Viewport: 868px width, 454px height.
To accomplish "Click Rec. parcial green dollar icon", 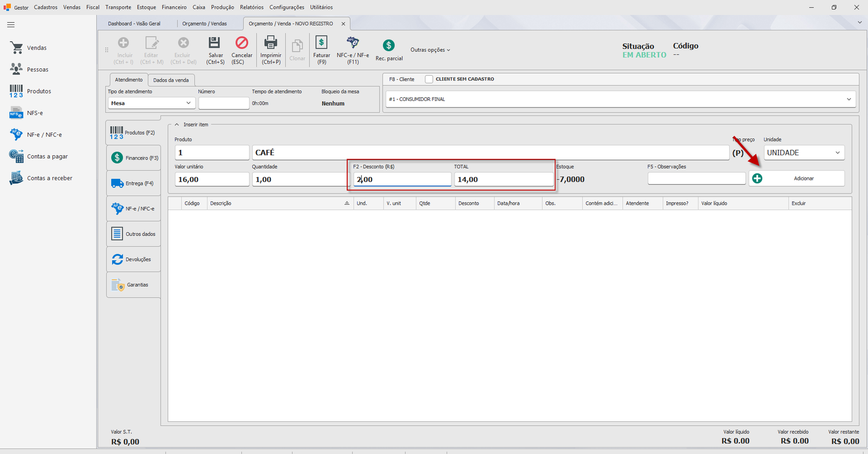I will click(388, 45).
